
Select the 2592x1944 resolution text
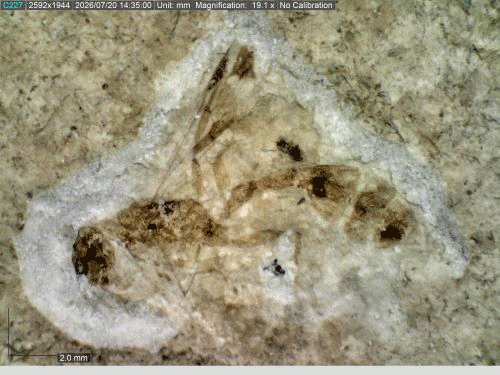coord(49,5)
